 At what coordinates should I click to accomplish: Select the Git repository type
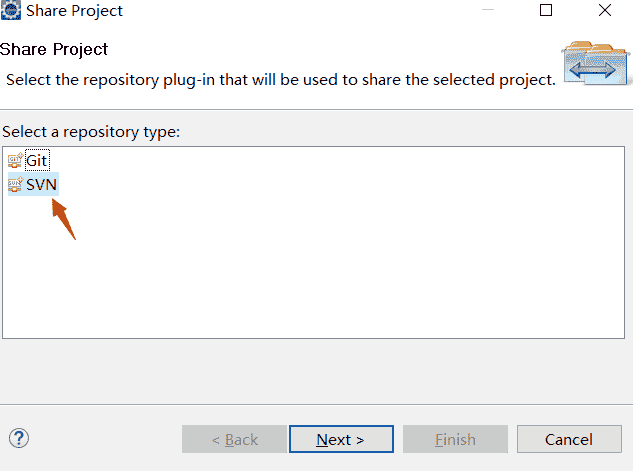[37, 160]
